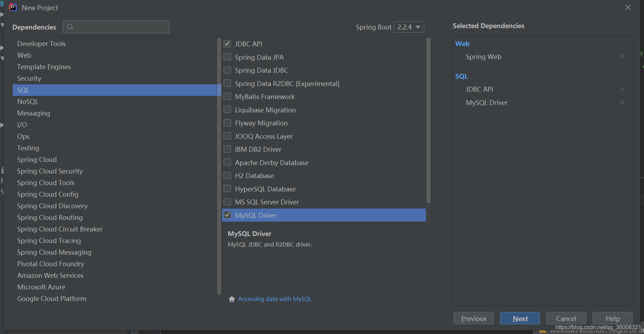Viewport: 644px width, 334px height.
Task: Enable Spring Data JDBC dependency
Action: click(x=227, y=70)
